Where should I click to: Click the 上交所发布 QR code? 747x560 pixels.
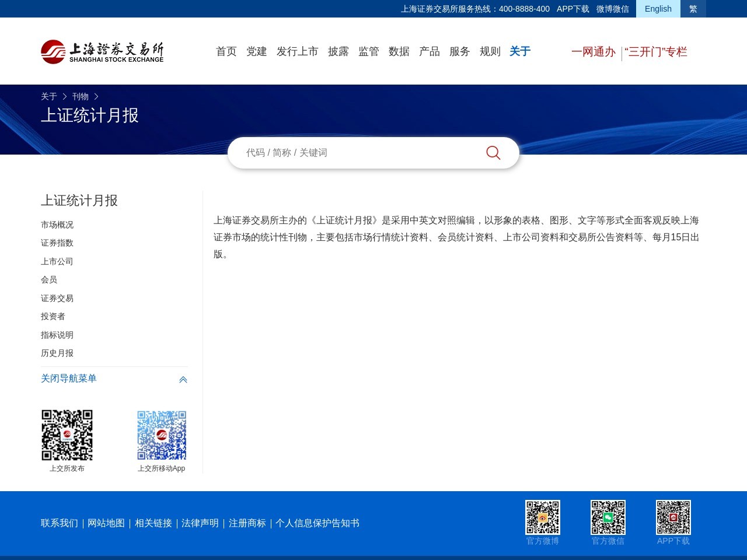67,435
